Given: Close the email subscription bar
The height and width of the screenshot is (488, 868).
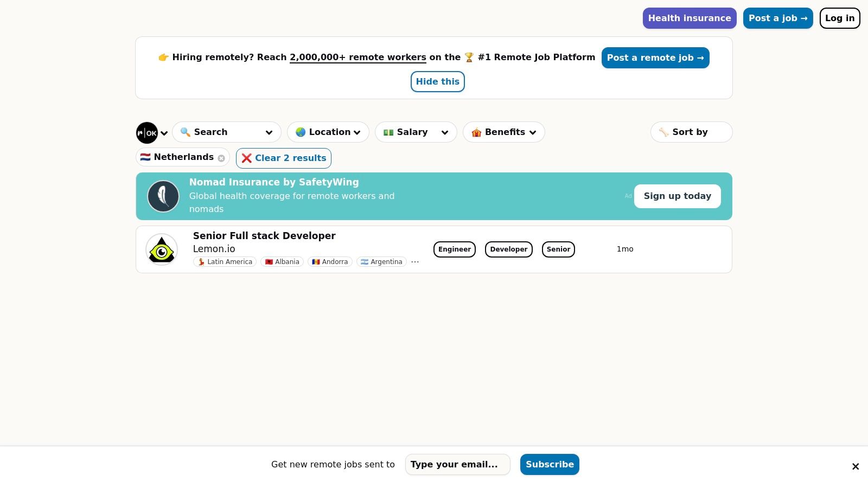Looking at the screenshot, I should [x=855, y=466].
